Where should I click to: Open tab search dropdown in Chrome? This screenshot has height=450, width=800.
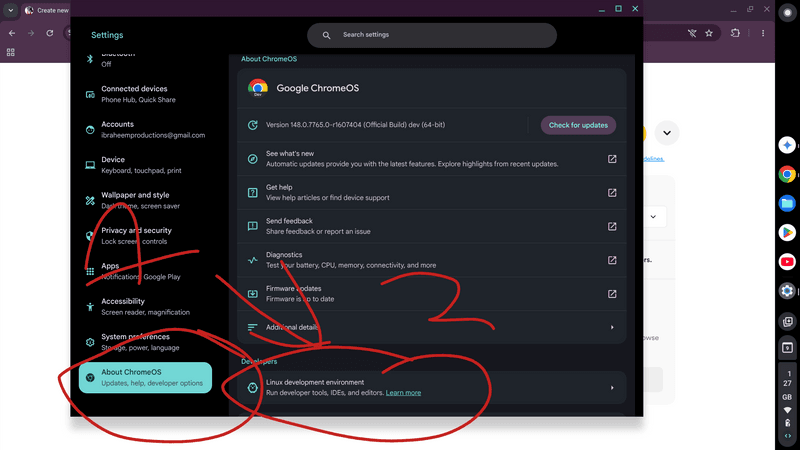11,10
